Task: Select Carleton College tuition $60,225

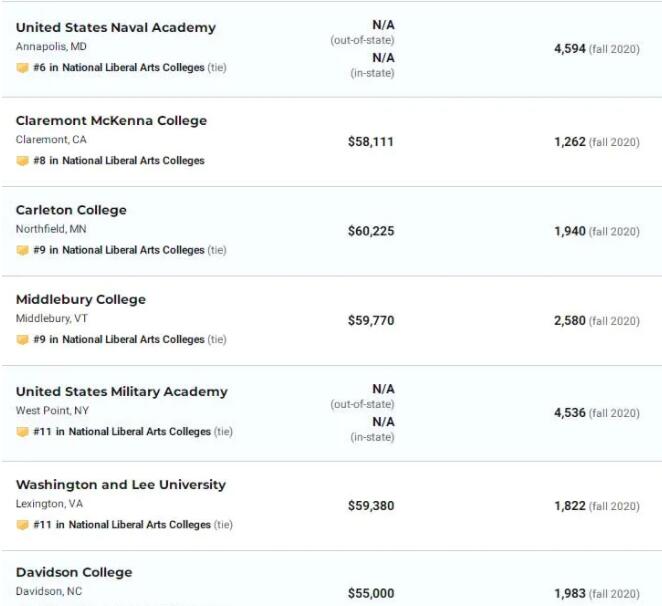Action: 370,231
